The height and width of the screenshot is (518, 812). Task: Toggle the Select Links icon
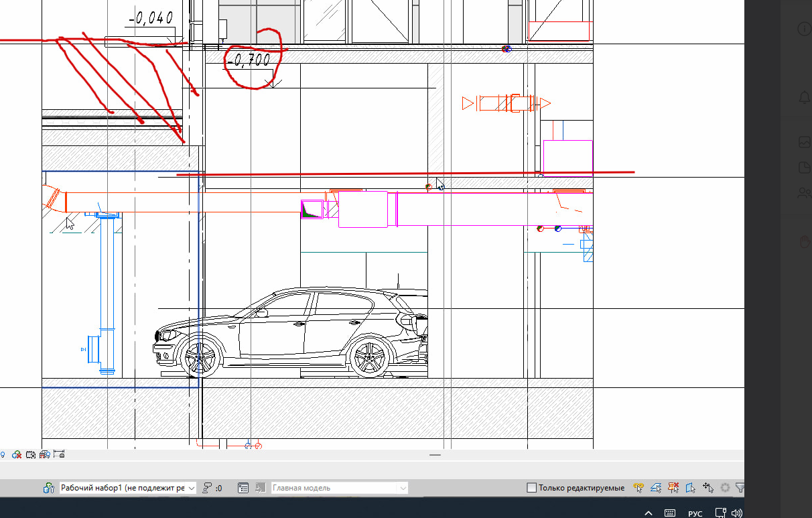(x=638, y=488)
